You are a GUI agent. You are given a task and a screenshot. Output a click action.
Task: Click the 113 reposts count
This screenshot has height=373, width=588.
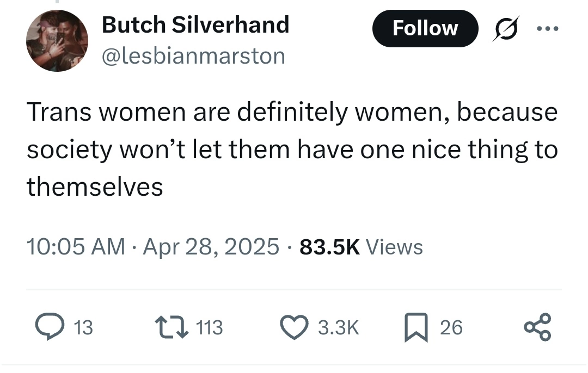pyautogui.click(x=208, y=327)
